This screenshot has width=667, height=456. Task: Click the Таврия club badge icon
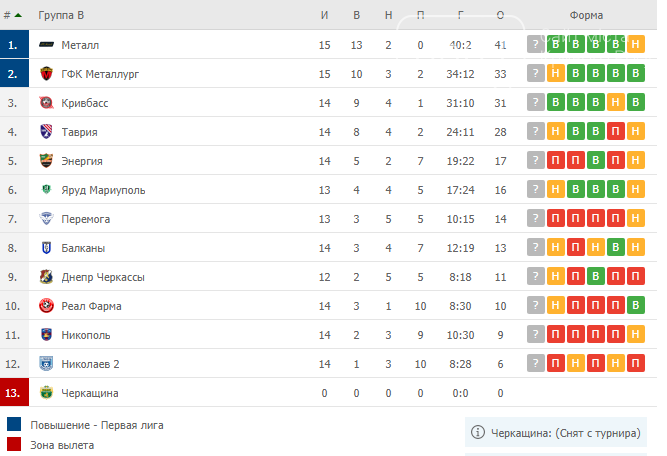(x=46, y=131)
